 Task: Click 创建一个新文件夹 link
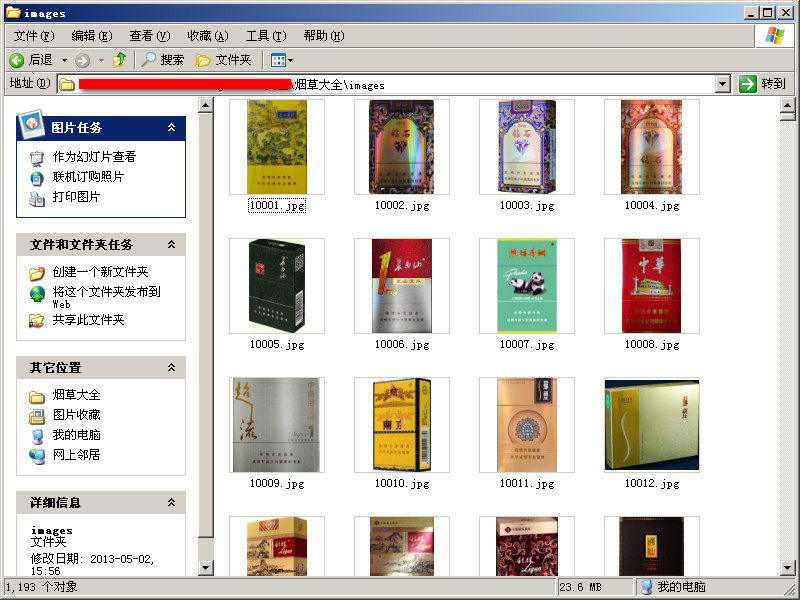pyautogui.click(x=101, y=271)
